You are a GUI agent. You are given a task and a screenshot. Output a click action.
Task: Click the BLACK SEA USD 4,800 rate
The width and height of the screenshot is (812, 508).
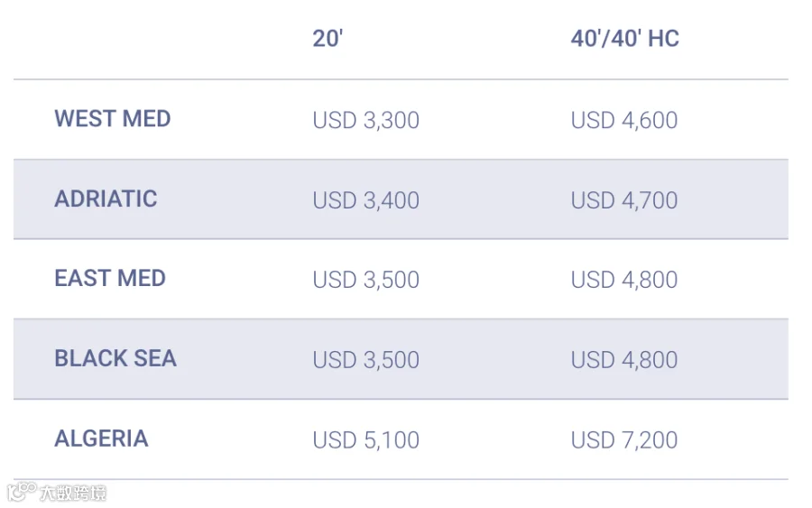click(624, 360)
